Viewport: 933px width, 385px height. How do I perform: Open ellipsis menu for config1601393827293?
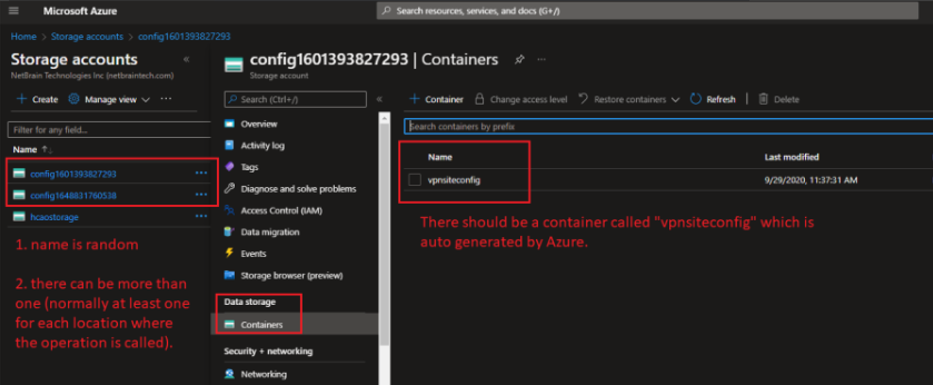(201, 173)
